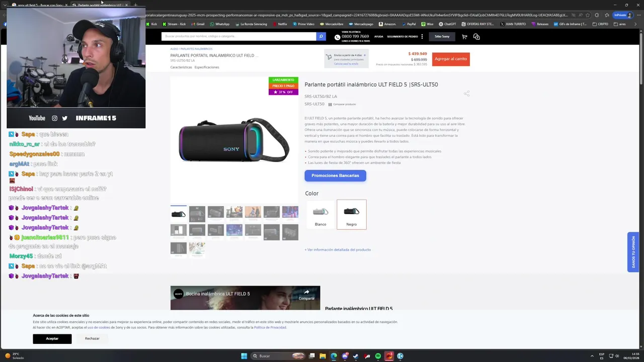644x362 pixels.
Task: Open Steam from the taskbar
Action: [x=356, y=356]
